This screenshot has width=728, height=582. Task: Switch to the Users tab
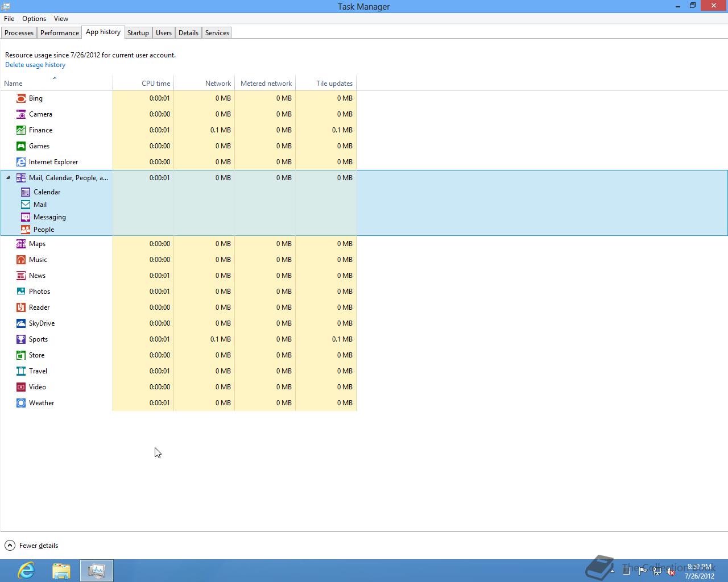[x=164, y=33]
